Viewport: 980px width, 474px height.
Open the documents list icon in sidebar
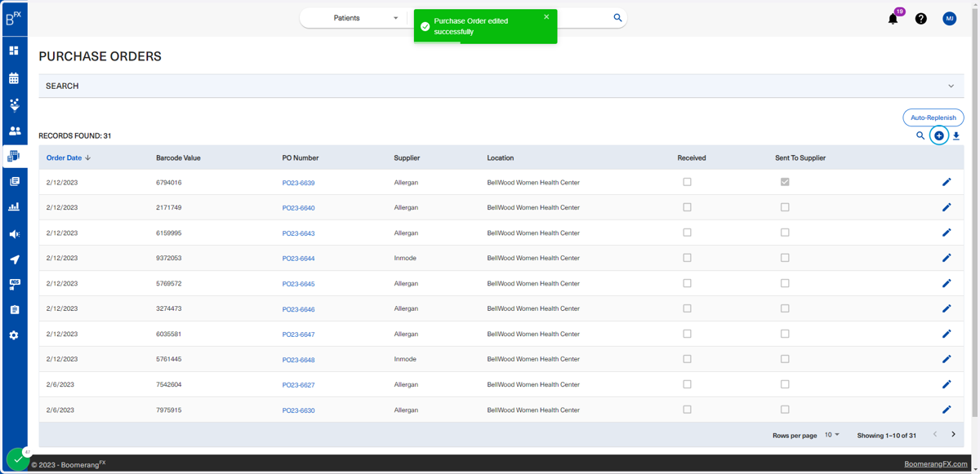14,181
